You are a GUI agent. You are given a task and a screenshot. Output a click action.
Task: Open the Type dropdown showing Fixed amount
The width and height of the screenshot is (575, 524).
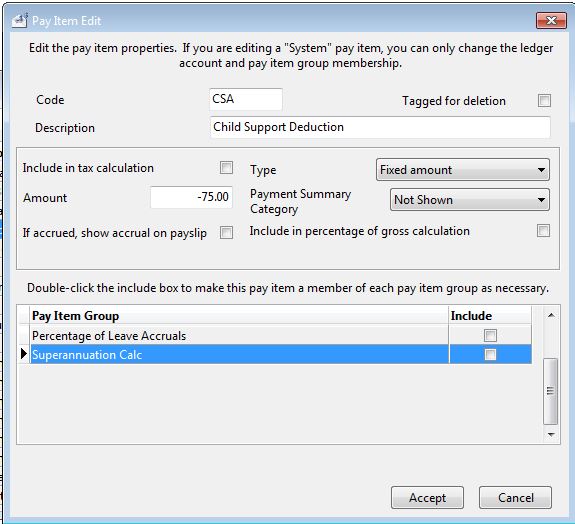coord(462,170)
